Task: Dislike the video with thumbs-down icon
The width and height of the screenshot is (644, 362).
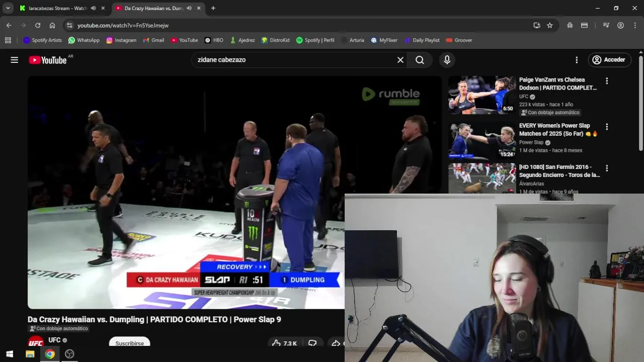Action: 312,343
